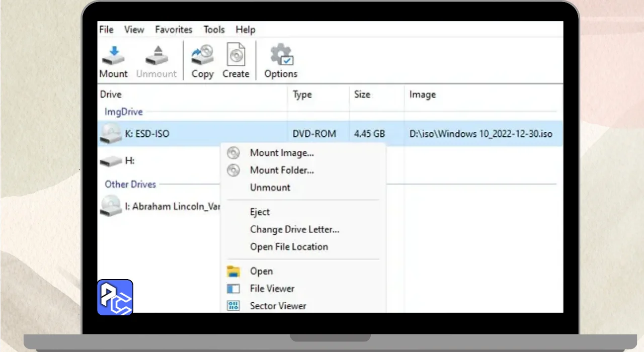
Task: Open the Help menu
Action: [246, 30]
